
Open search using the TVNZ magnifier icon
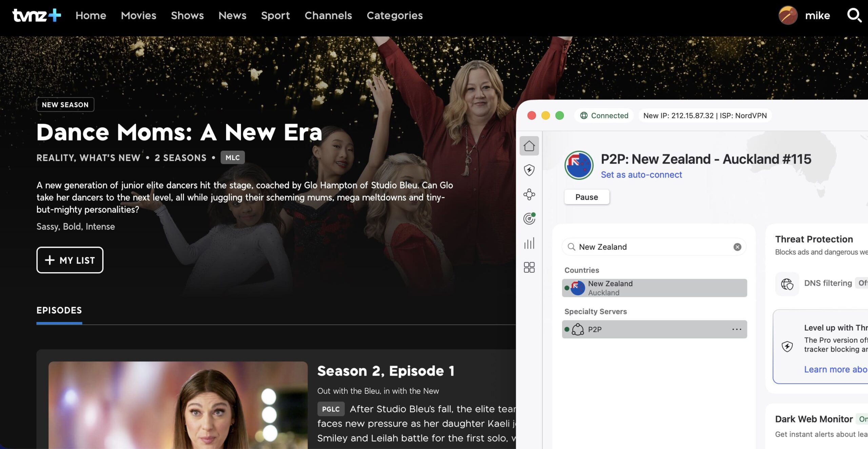pos(854,15)
